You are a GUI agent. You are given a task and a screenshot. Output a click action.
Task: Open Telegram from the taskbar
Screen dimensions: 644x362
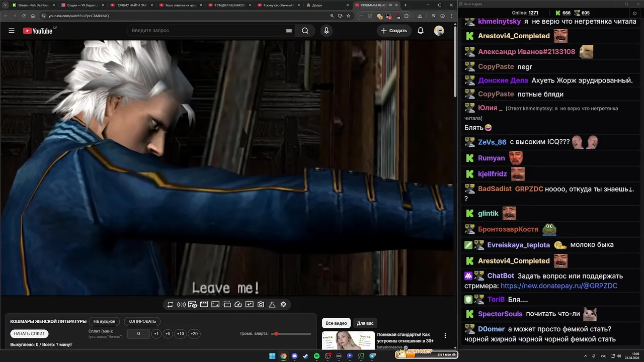point(372,356)
